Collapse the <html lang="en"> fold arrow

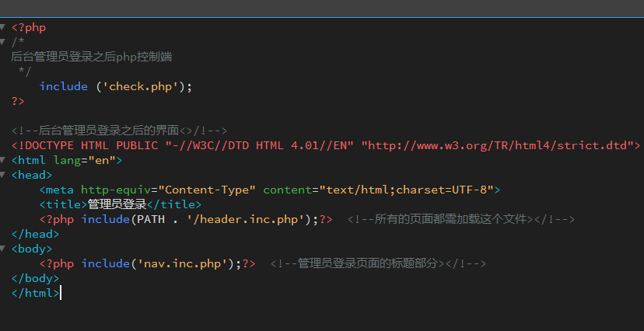(2, 160)
